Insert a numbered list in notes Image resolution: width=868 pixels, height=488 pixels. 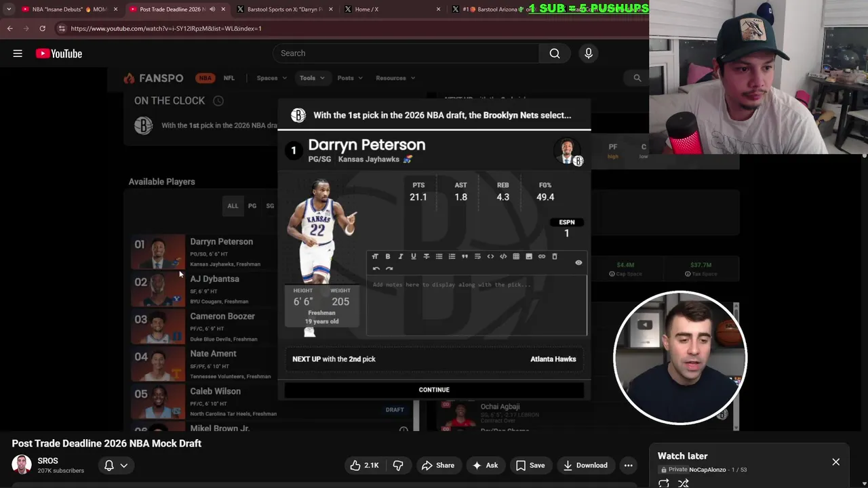pyautogui.click(x=452, y=256)
